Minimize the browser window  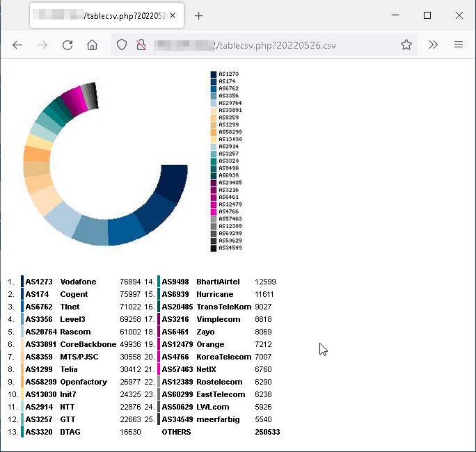pos(395,15)
